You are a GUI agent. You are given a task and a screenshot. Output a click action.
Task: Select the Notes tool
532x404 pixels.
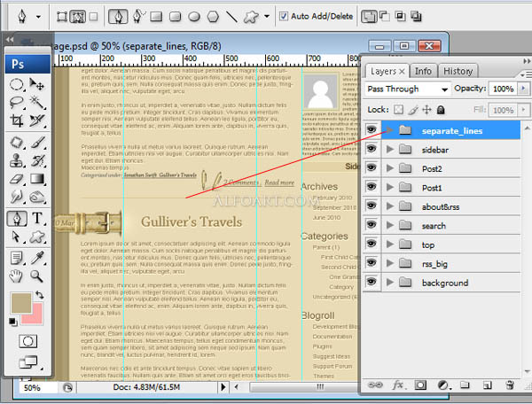[16, 259]
